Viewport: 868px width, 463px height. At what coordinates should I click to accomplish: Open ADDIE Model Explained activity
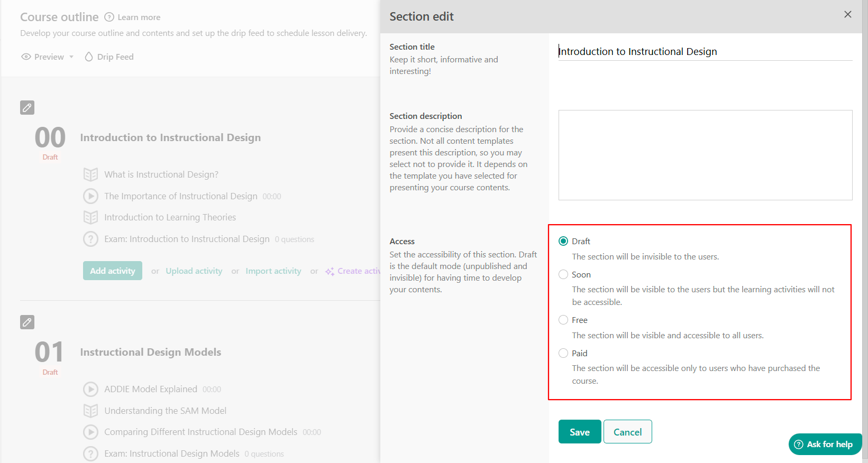[151, 389]
